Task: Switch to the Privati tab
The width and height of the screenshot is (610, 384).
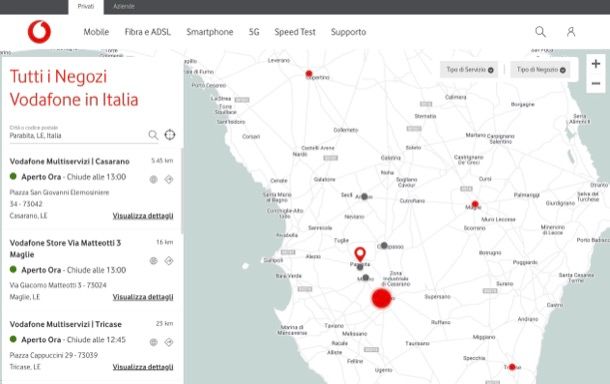Action: point(86,7)
